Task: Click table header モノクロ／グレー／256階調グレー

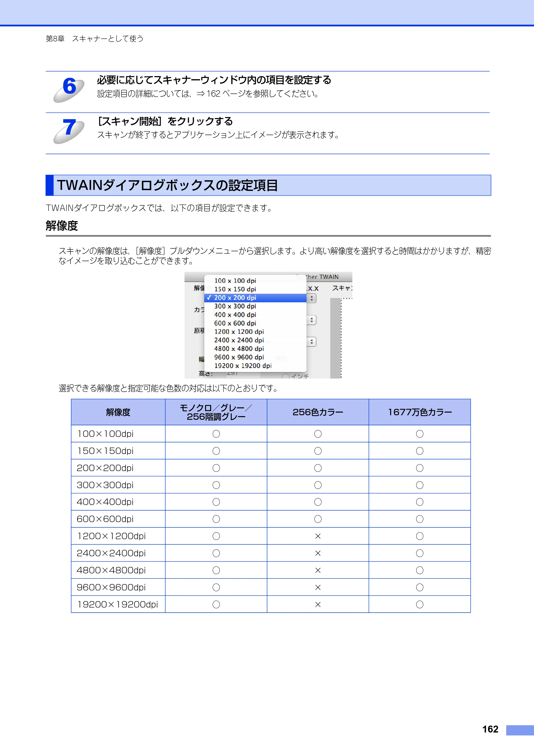Action: (x=216, y=412)
